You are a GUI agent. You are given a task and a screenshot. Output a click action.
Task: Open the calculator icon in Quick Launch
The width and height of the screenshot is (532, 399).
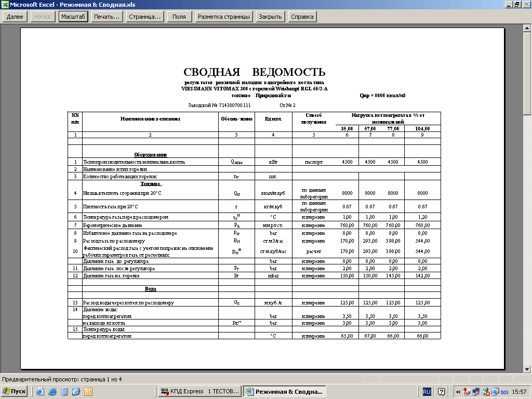coord(64,392)
